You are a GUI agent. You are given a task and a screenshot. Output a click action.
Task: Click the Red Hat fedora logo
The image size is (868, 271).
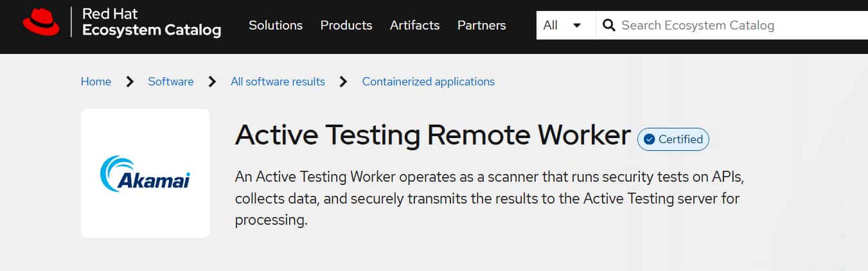click(x=41, y=24)
